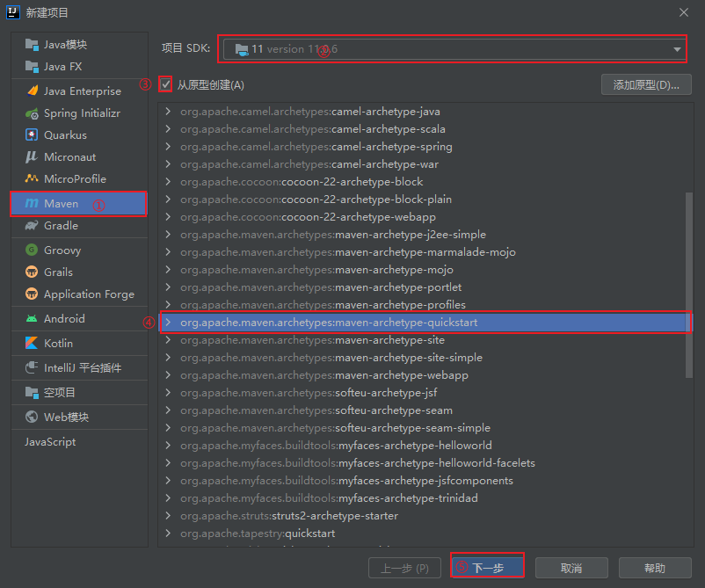Expand camel-archetype-java tree node
The width and height of the screenshot is (705, 588).
point(168,111)
